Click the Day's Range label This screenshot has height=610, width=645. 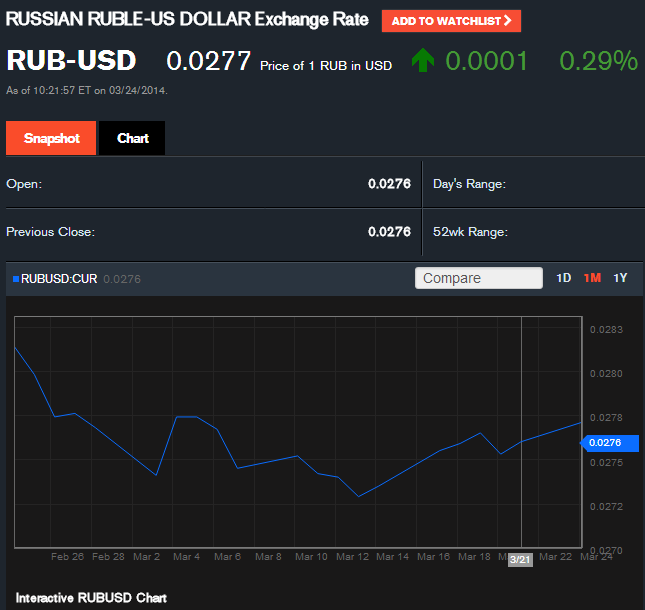pos(469,184)
